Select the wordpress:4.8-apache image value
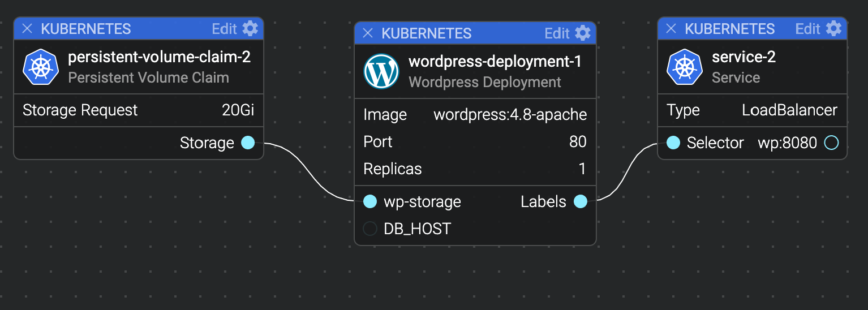 510,115
